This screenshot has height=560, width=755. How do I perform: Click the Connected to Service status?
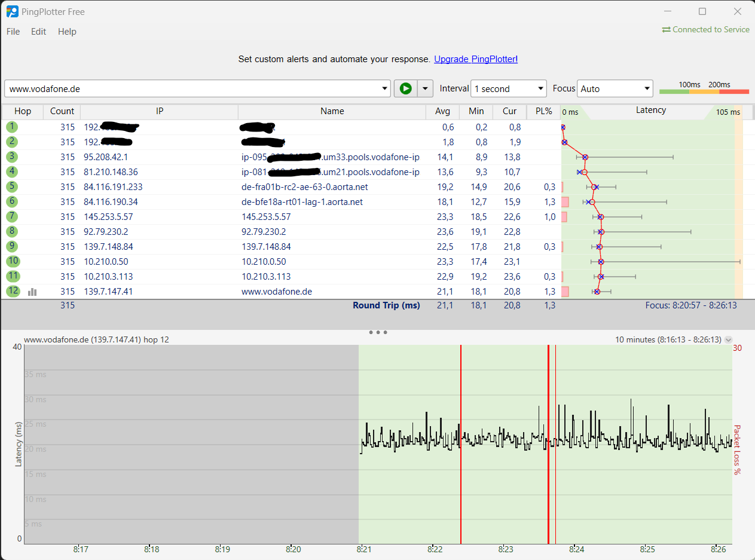705,29
